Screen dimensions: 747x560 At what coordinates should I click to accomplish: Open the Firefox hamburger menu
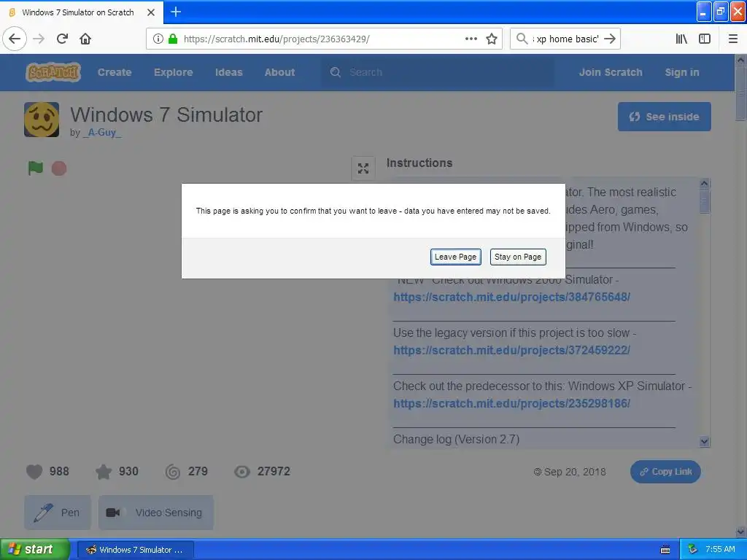[733, 39]
